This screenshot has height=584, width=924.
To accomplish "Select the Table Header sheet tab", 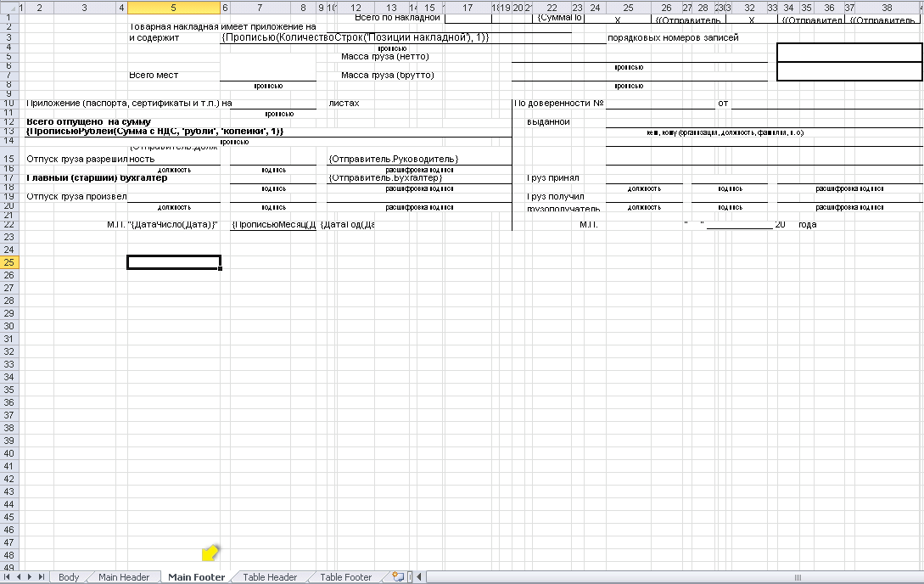I will 270,577.
